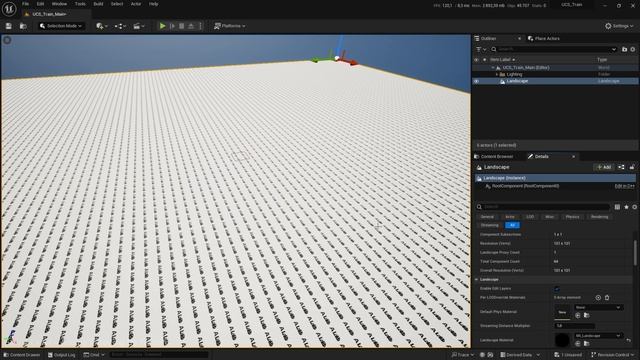Open the Outliner filter dropdown
Viewport: 640px width, 360px height.
coord(481,49)
